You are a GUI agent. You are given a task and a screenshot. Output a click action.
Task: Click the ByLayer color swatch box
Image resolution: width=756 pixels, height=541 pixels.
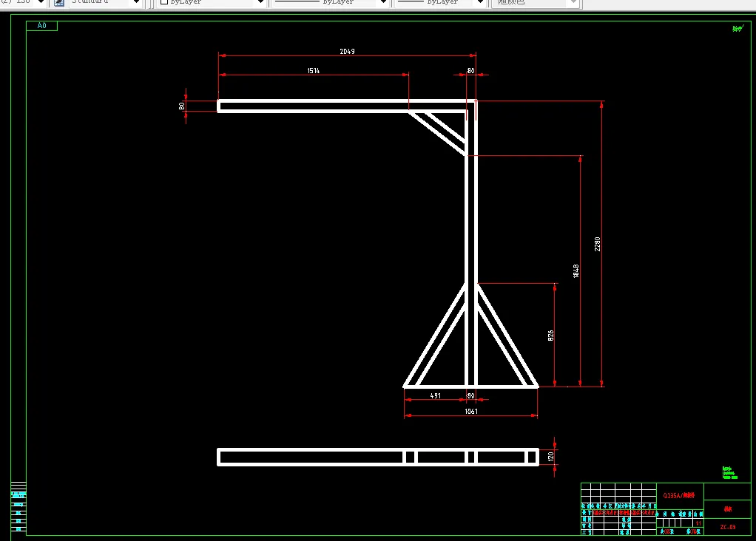coord(164,2)
